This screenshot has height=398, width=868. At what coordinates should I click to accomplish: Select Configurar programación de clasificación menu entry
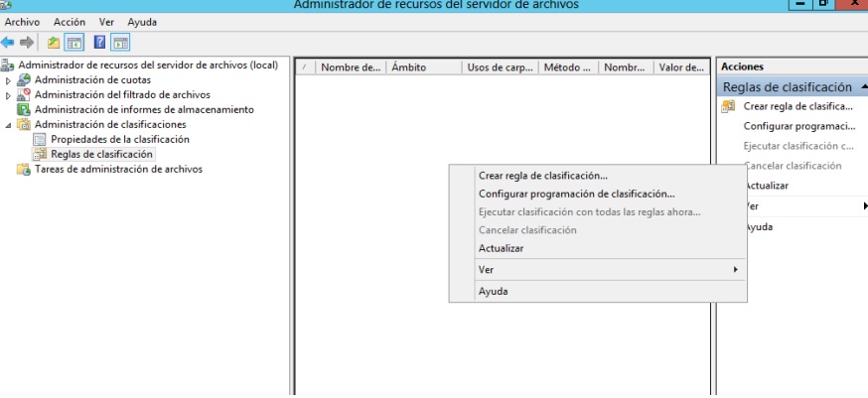(x=576, y=195)
